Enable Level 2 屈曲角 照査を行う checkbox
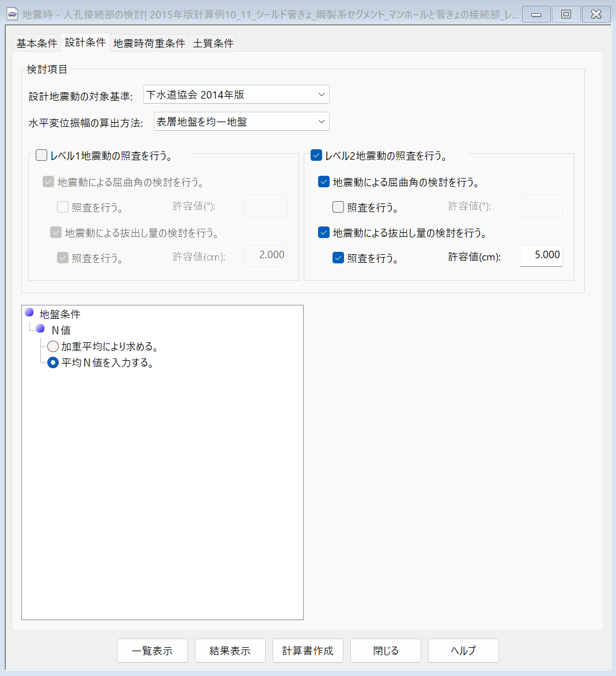616x676 pixels. point(338,207)
